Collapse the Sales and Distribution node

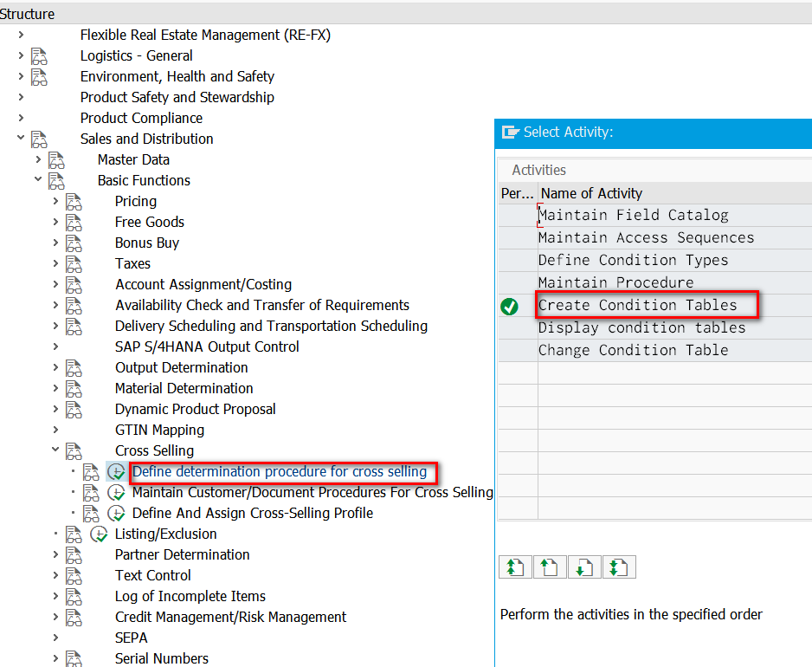21,138
